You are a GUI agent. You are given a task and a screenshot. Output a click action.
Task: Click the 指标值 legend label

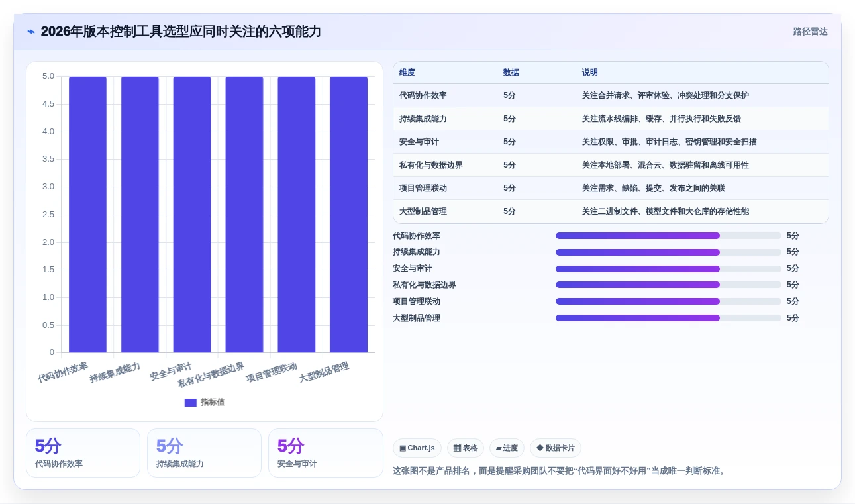(x=213, y=402)
